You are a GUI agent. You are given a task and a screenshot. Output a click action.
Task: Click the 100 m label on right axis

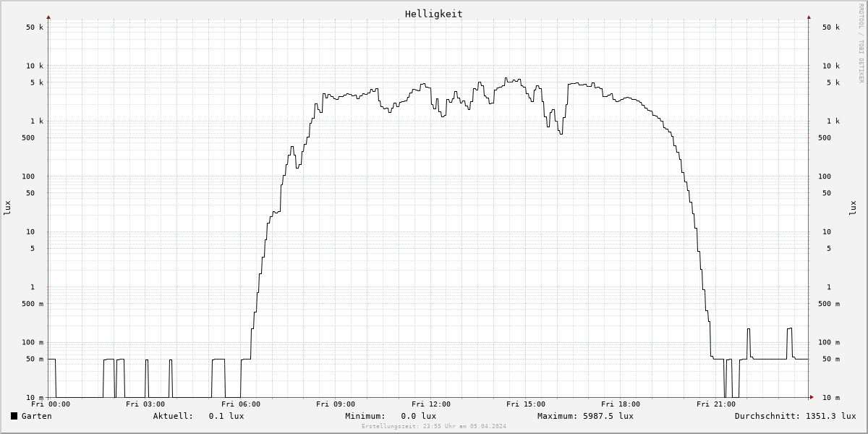point(829,343)
